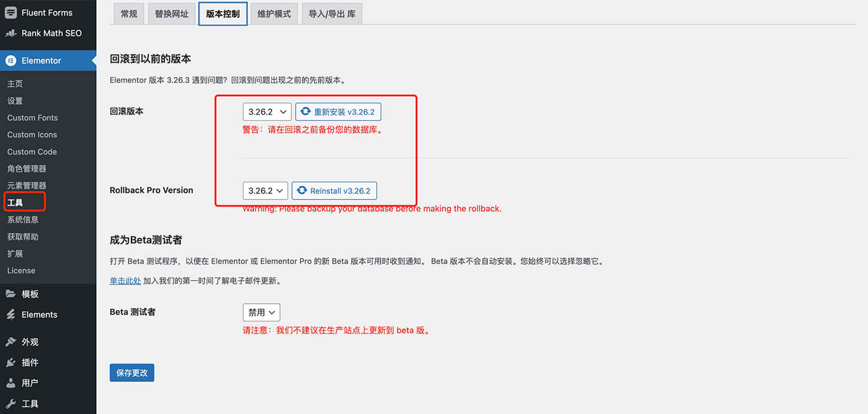The width and height of the screenshot is (868, 414).
Task: Open the Rollback Pro Version dropdown
Action: tap(265, 190)
